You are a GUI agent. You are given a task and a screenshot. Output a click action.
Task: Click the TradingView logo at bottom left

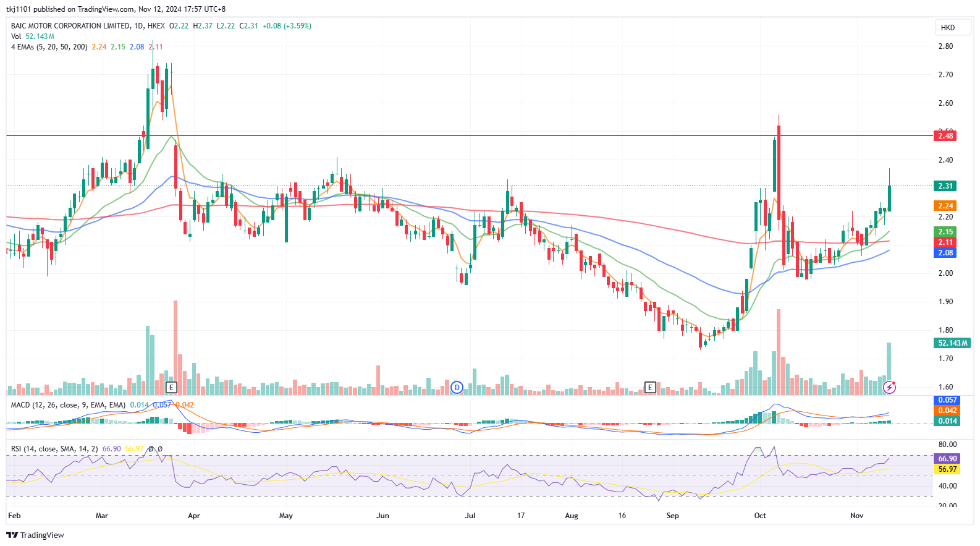pos(35,535)
